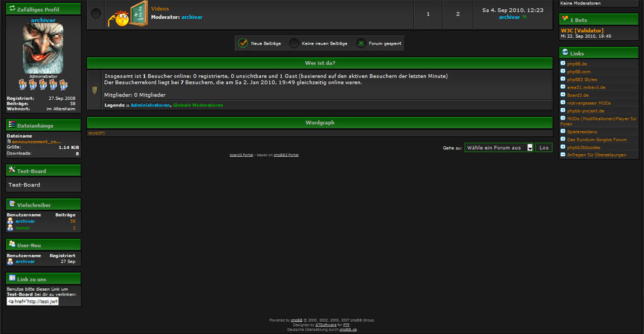Click the refresh icon beside Zufälliges Profil
This screenshot has height=334, width=644.
(x=12, y=9)
